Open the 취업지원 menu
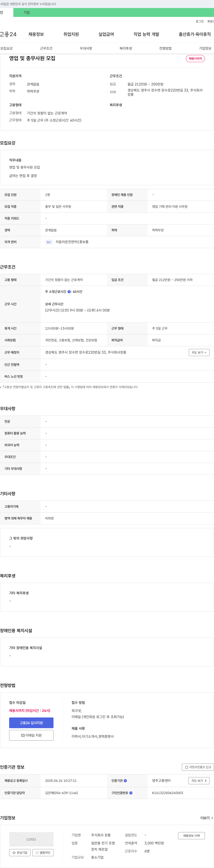The width and height of the screenshot is (214, 868). coord(71,34)
